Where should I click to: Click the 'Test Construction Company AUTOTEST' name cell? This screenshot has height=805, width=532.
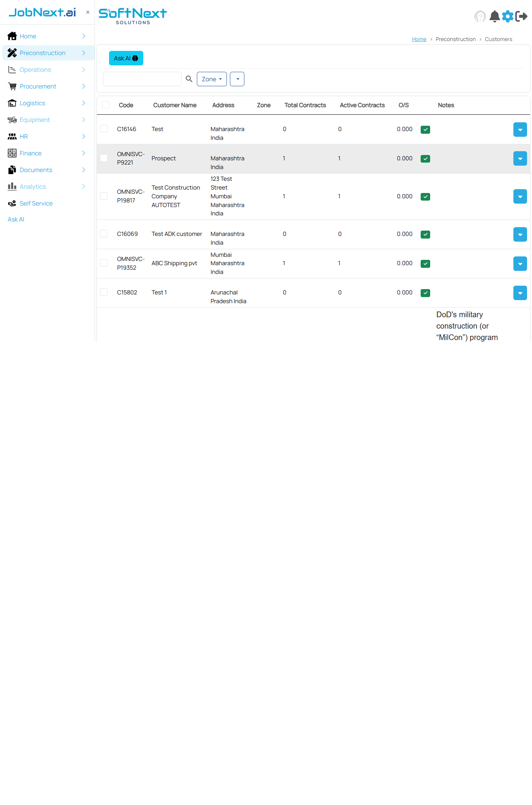(176, 196)
